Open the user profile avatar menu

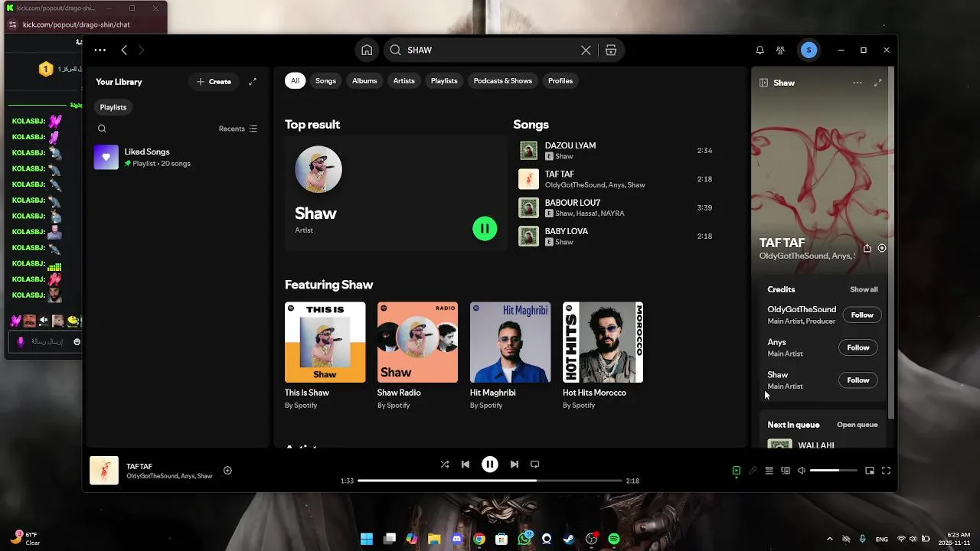point(809,50)
